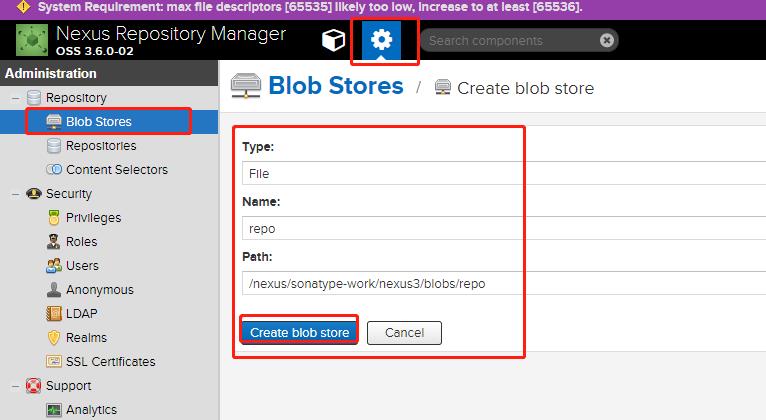Open Analytics page
The width and height of the screenshot is (766, 420).
[x=91, y=410]
